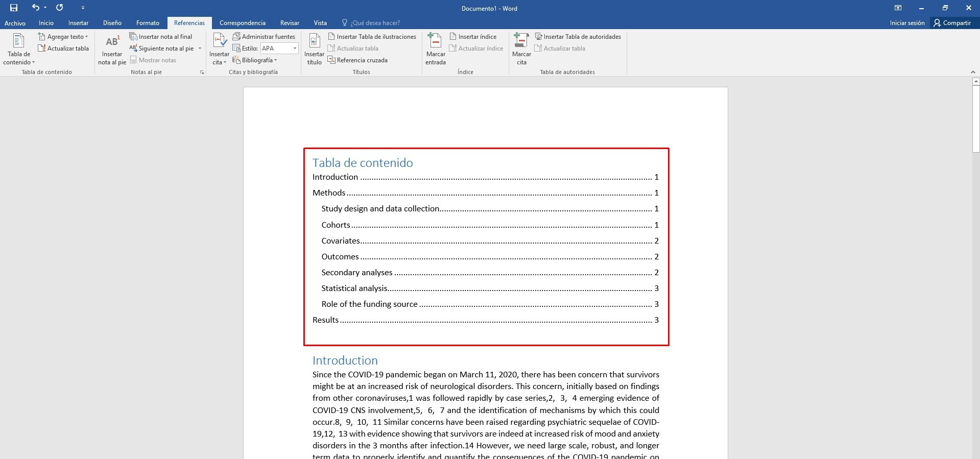Click Insertar índice

pos(473,37)
